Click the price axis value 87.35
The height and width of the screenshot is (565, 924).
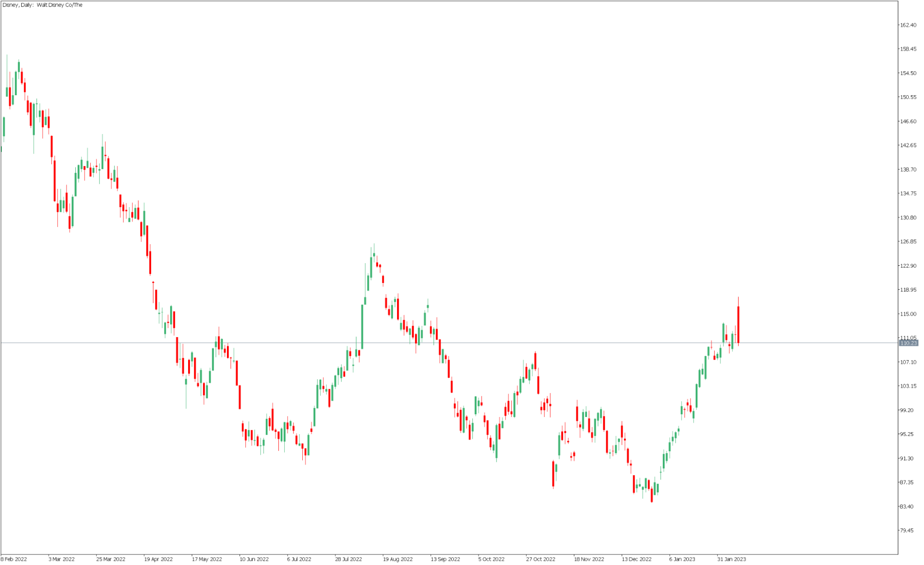906,482
